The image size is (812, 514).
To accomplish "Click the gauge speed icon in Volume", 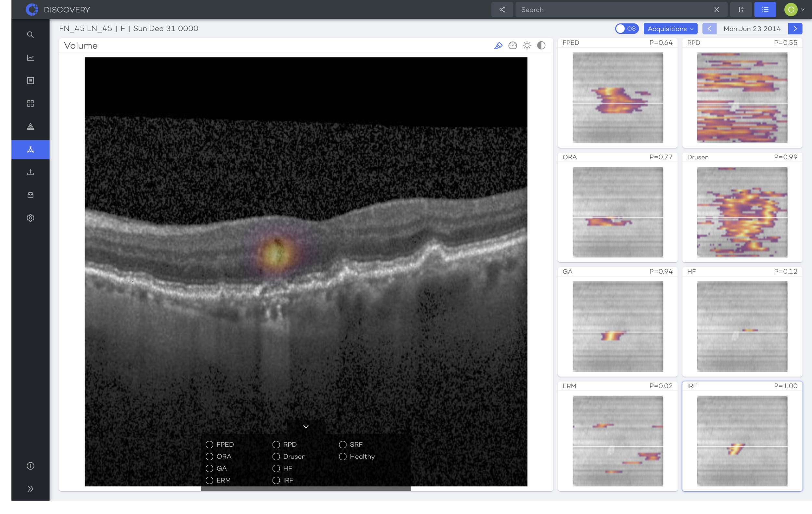I will [513, 45].
